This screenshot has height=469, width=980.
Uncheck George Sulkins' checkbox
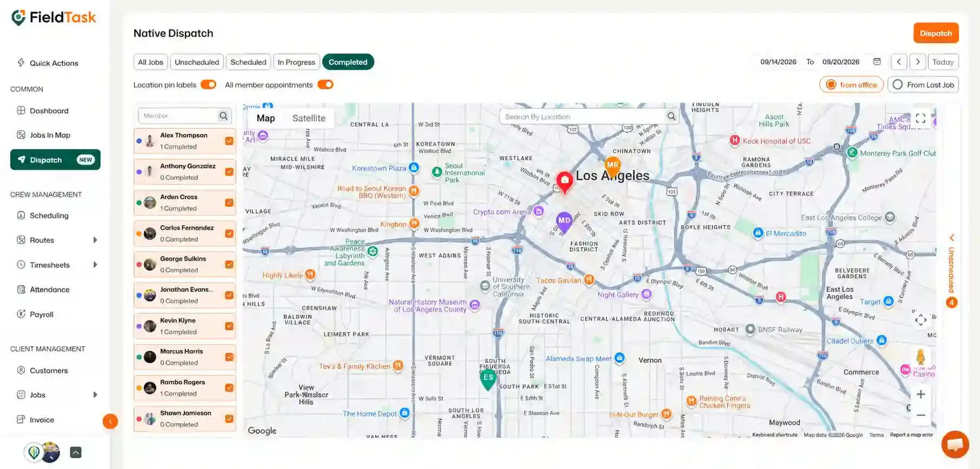click(229, 265)
